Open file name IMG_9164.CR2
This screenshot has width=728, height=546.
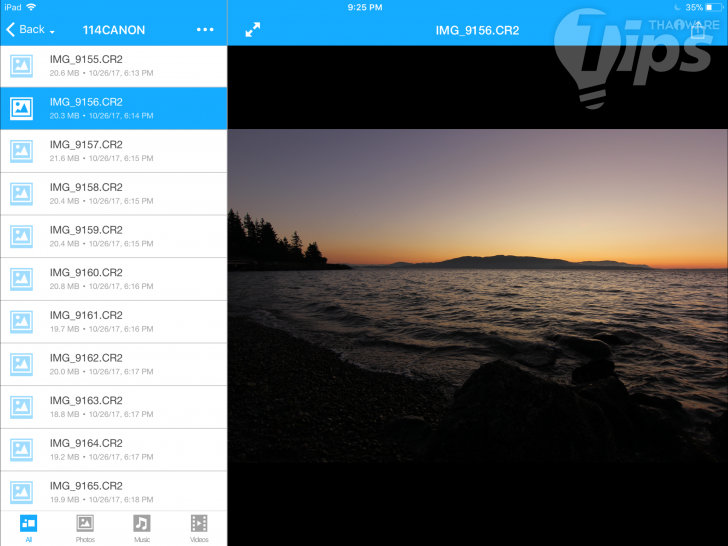pyautogui.click(x=86, y=443)
